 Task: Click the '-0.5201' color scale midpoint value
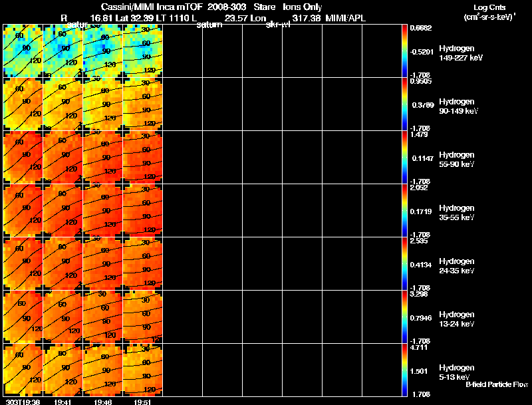point(422,52)
